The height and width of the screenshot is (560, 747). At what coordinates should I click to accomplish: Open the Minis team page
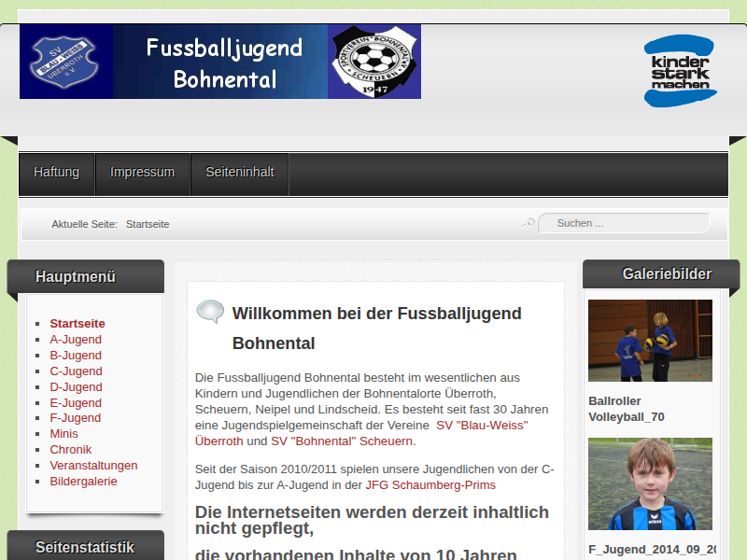pos(63,434)
